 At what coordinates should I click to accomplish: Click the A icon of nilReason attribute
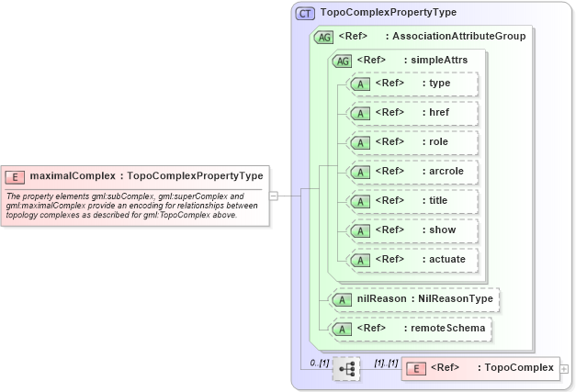click(342, 300)
